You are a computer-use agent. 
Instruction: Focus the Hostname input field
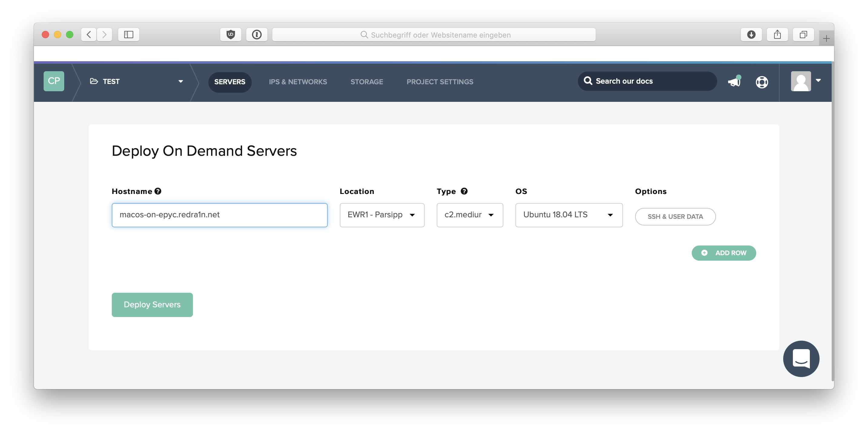coord(219,215)
